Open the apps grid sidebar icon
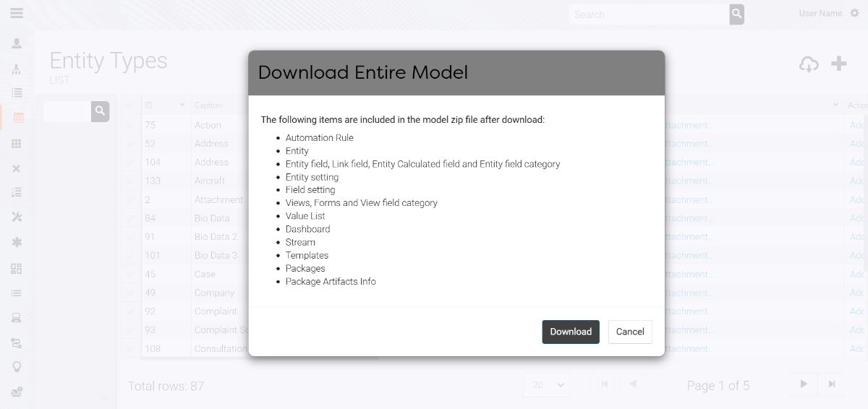Image resolution: width=868 pixels, height=409 pixels. (17, 144)
